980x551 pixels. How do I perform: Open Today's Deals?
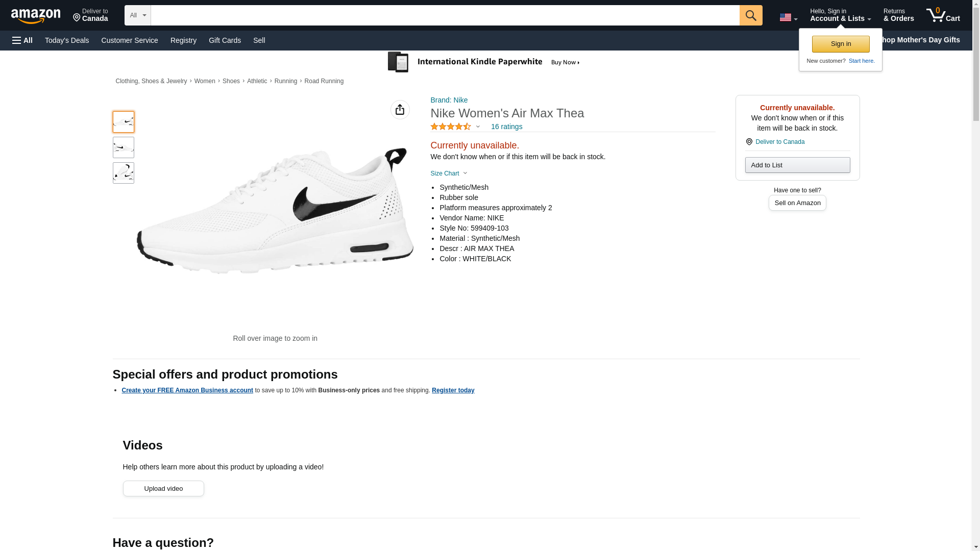67,40
